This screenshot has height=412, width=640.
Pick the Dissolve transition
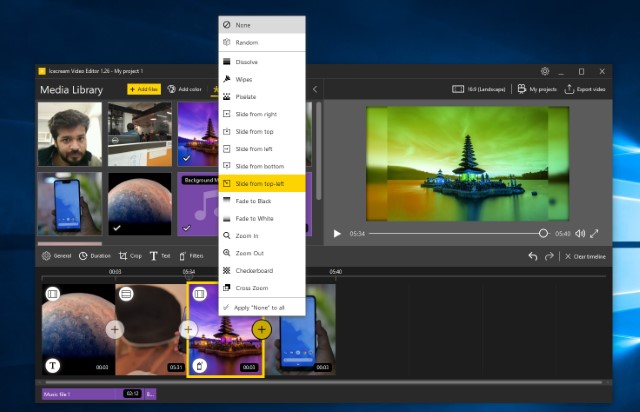coord(262,62)
